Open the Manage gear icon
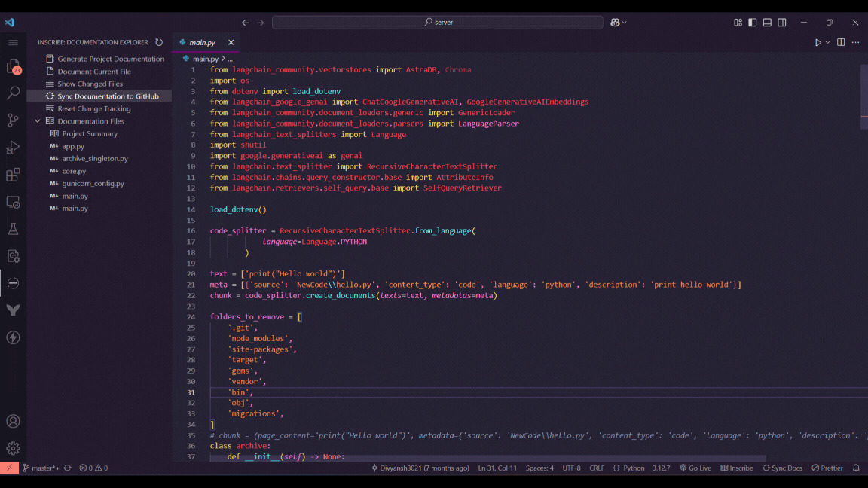The height and width of the screenshot is (488, 868). pos(14,447)
